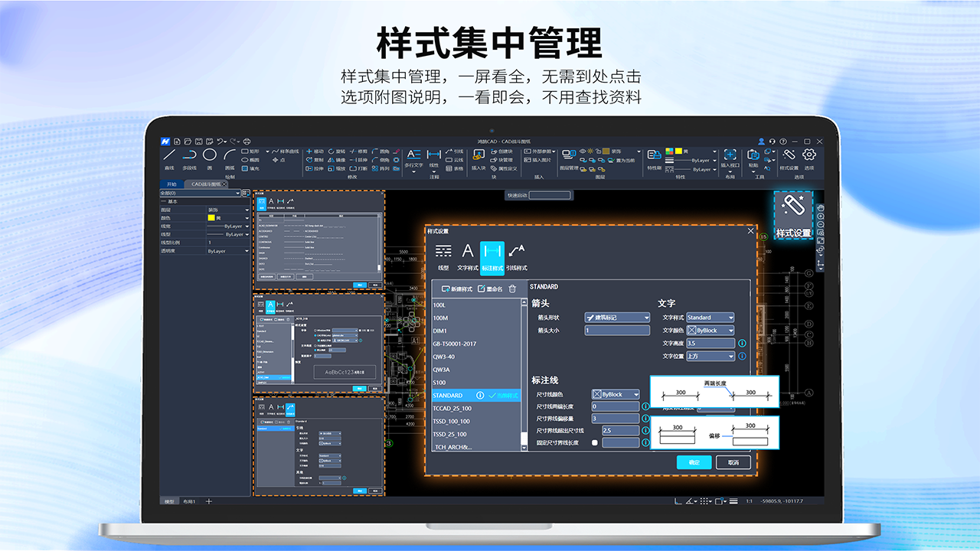Click the yellow 颜色 color swatch
Image resolution: width=980 pixels, height=551 pixels.
[x=211, y=218]
